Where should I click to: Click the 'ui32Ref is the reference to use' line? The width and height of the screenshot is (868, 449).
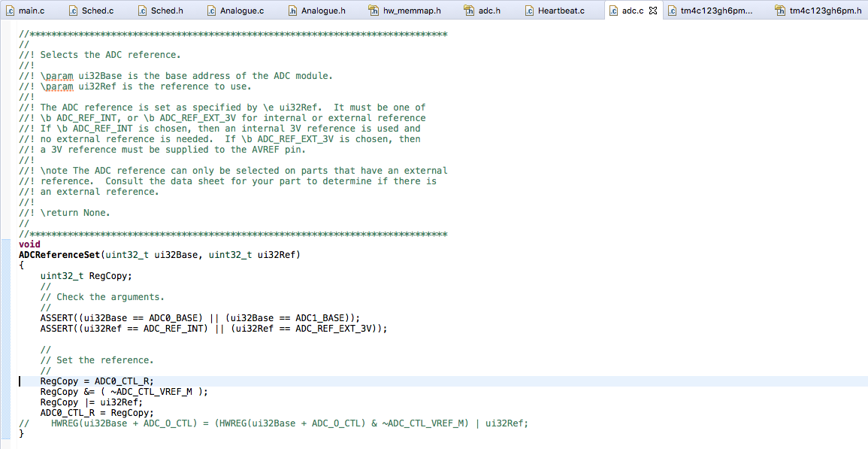(135, 86)
